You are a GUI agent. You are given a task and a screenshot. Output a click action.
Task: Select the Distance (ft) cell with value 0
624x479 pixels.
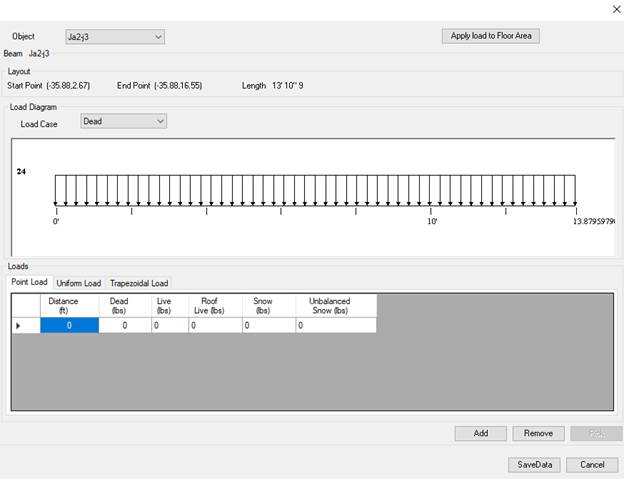pos(69,325)
